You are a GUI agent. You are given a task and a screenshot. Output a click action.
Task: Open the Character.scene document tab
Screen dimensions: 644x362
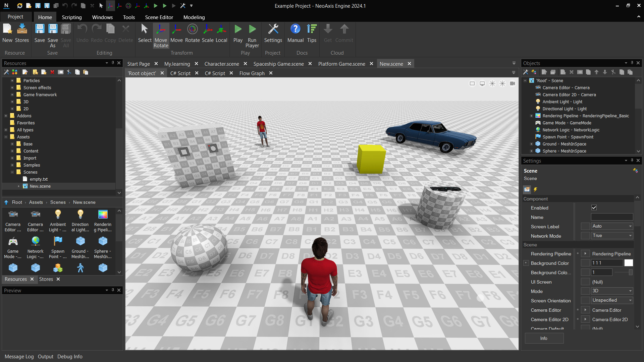221,64
